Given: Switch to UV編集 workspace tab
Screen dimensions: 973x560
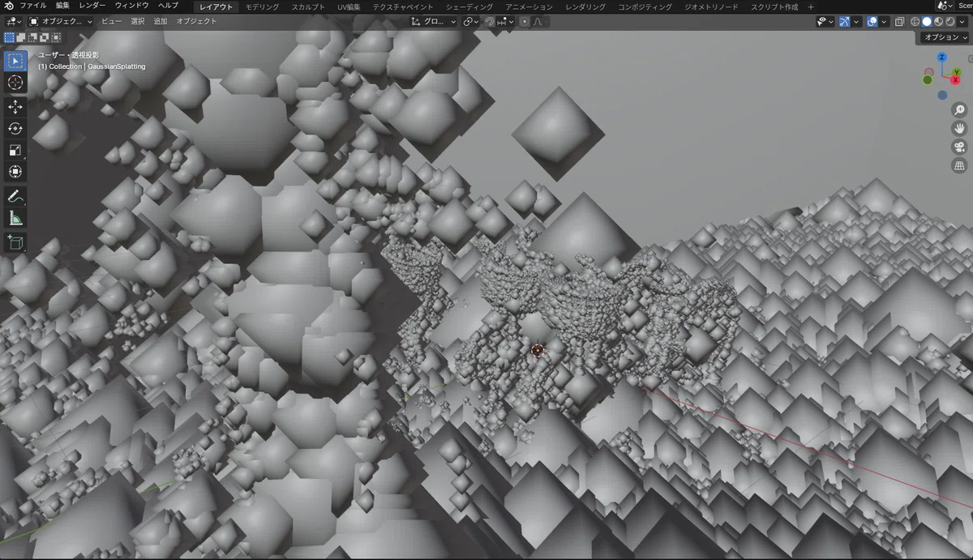Looking at the screenshot, I should pos(349,6).
